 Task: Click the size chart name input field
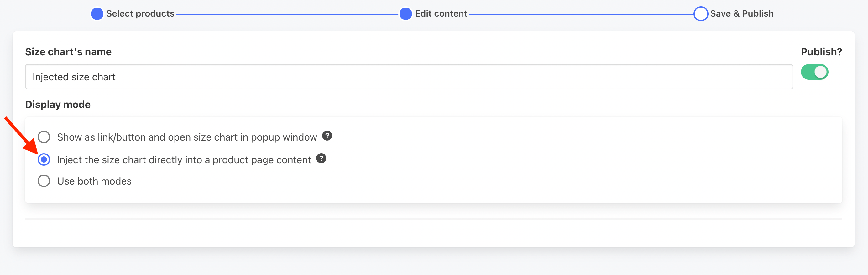pos(409,77)
